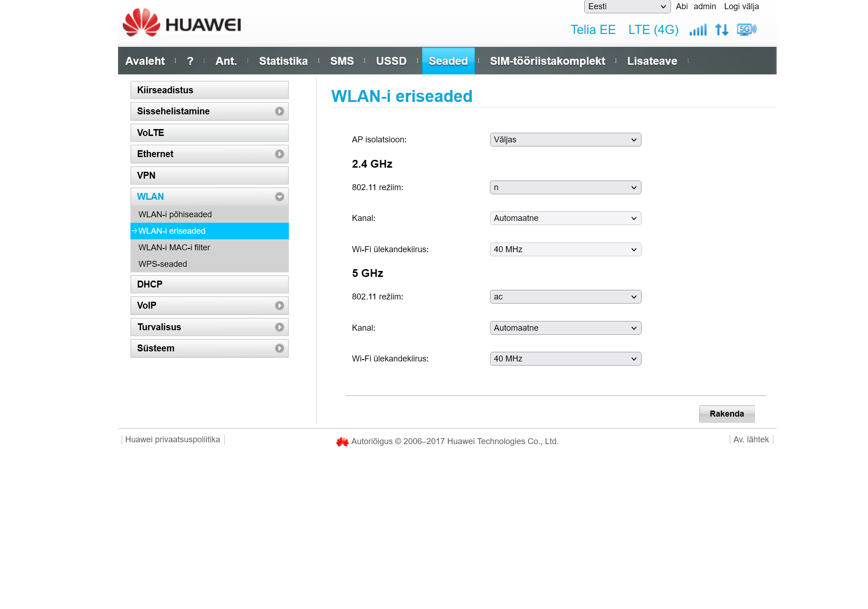Click the Abi help link
The width and height of the screenshot is (868, 609).
click(682, 6)
